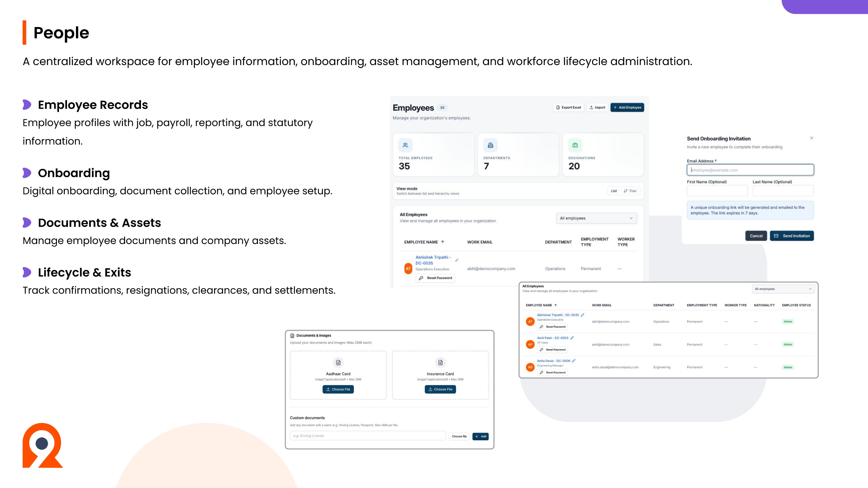Click Reset Password under Operations Executive in Employees panel
The width and height of the screenshot is (868, 488).
(435, 278)
